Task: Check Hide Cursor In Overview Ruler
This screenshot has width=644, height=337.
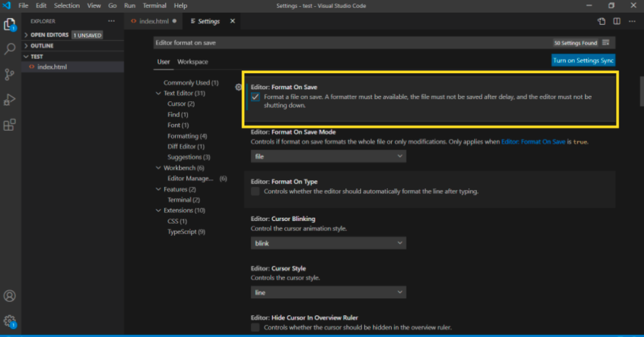Action: 255,327
